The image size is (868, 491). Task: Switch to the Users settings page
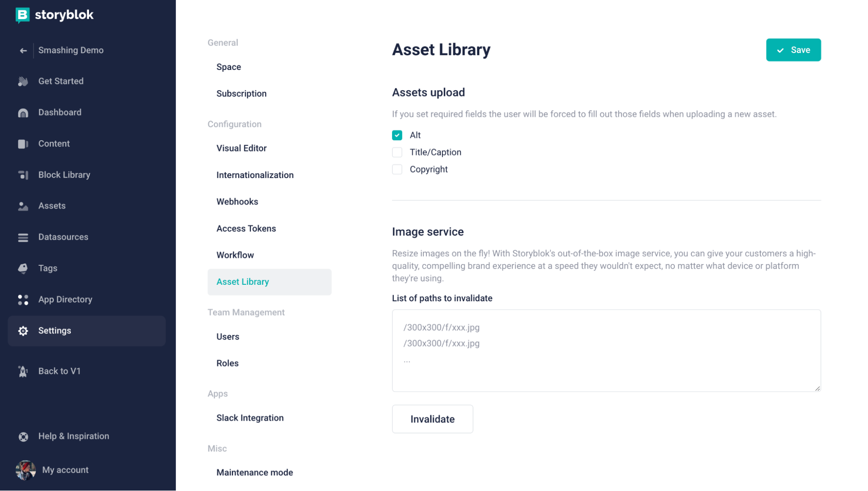228,336
